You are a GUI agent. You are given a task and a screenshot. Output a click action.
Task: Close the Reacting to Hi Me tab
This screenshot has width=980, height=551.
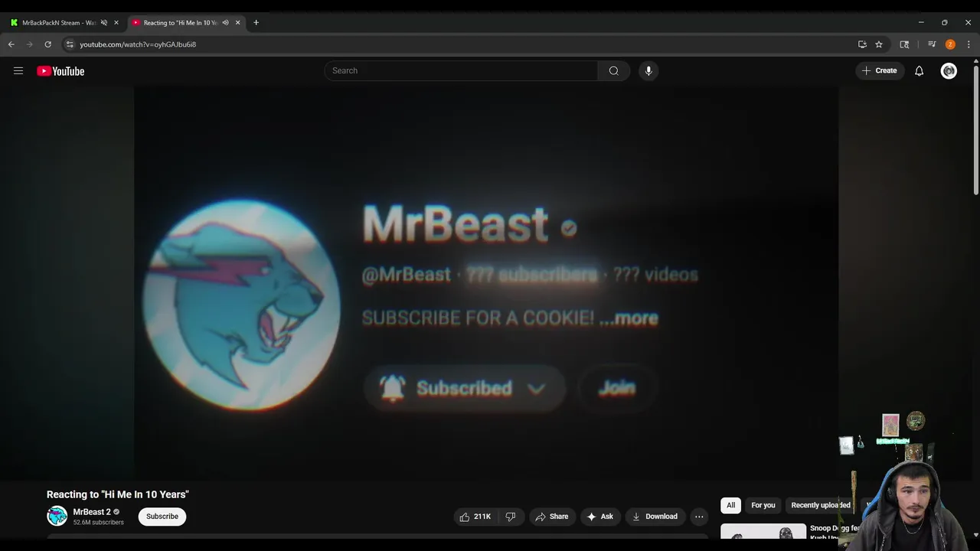[x=237, y=22]
